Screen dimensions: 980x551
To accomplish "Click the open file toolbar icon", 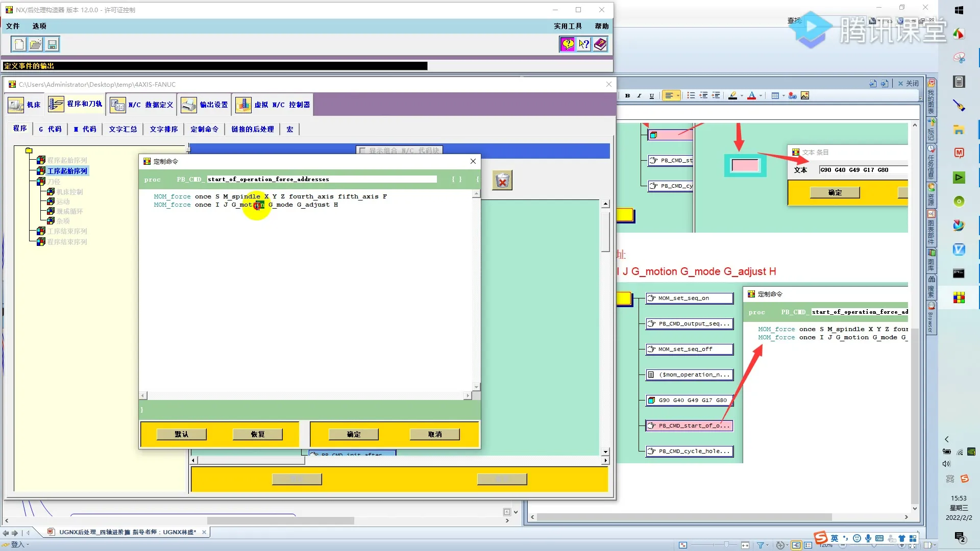I will click(35, 44).
